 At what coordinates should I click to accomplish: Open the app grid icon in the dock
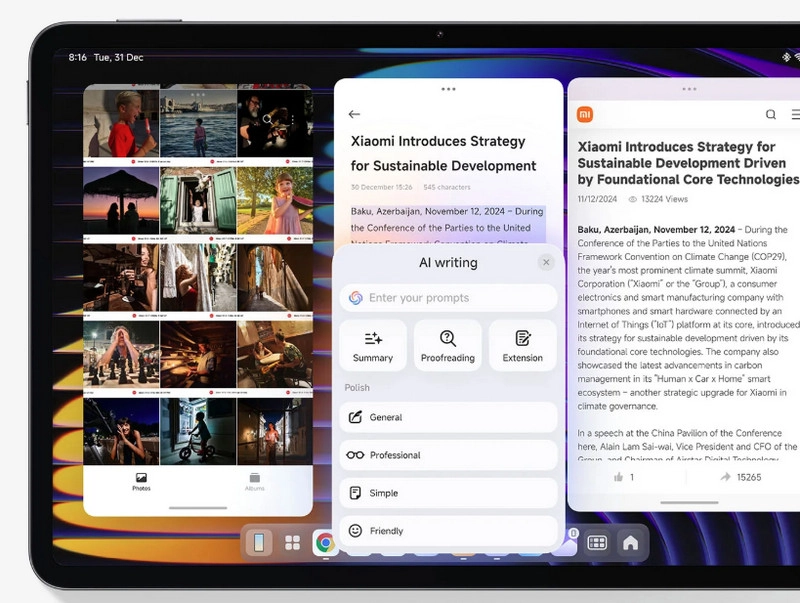pos(292,543)
